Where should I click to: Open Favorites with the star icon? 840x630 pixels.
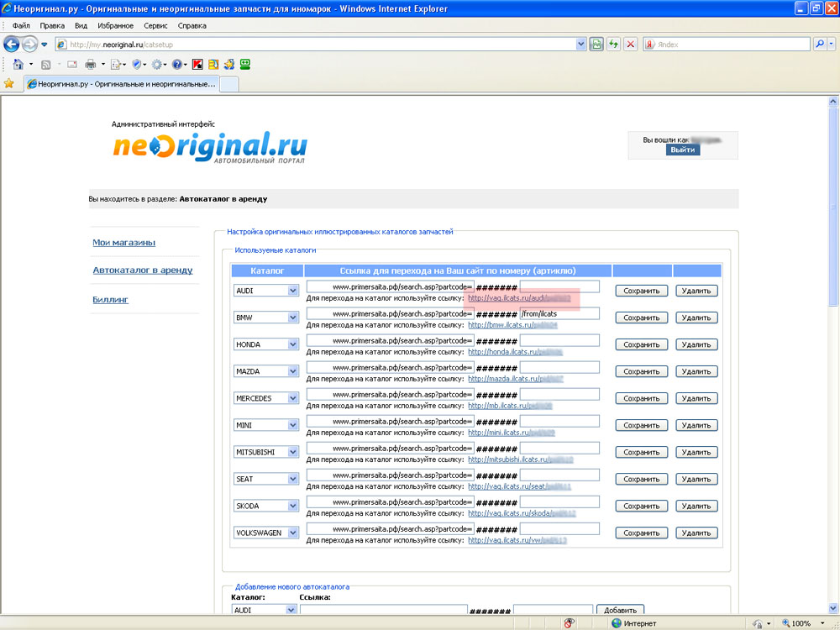pos(9,83)
